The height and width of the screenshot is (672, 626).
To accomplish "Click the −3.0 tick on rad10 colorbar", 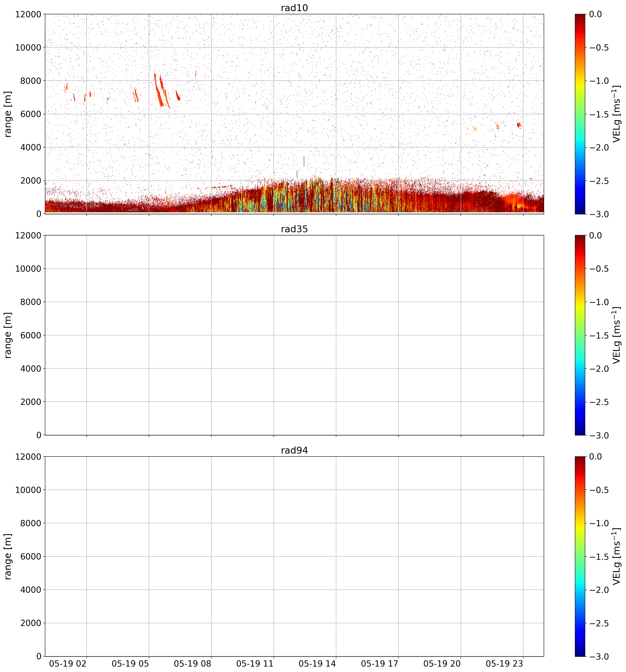I will [x=599, y=214].
